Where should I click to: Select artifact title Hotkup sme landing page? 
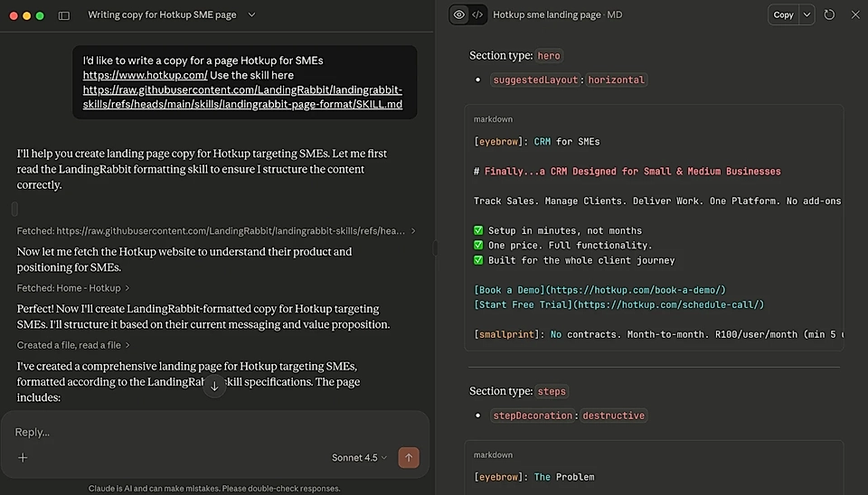pos(547,15)
